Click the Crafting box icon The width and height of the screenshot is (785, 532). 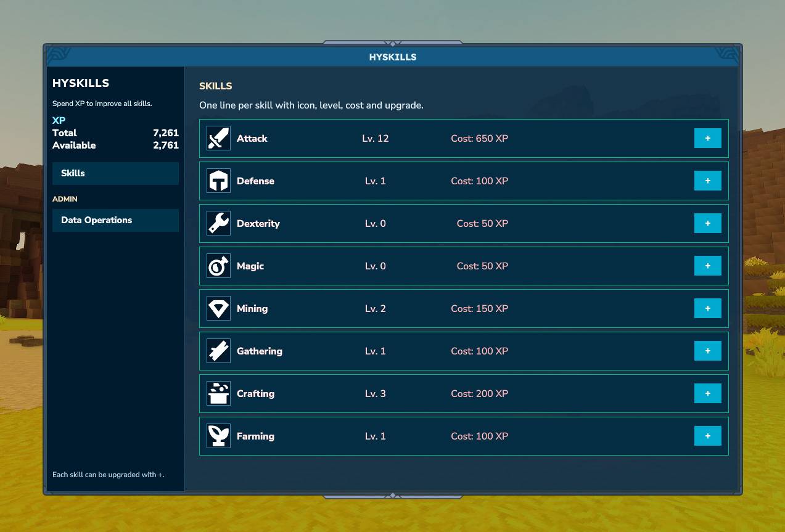coord(218,394)
